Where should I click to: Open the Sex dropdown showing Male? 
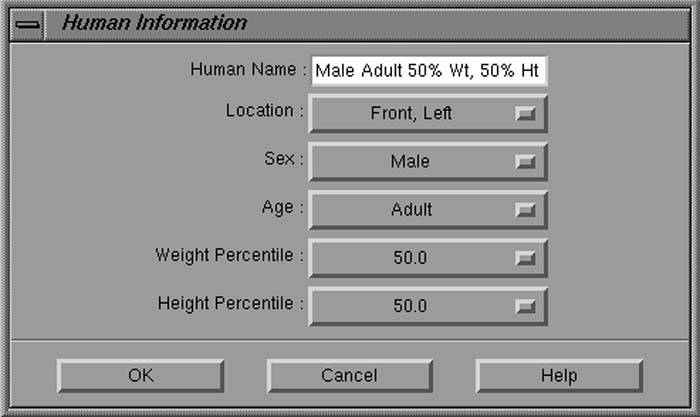pos(428,162)
